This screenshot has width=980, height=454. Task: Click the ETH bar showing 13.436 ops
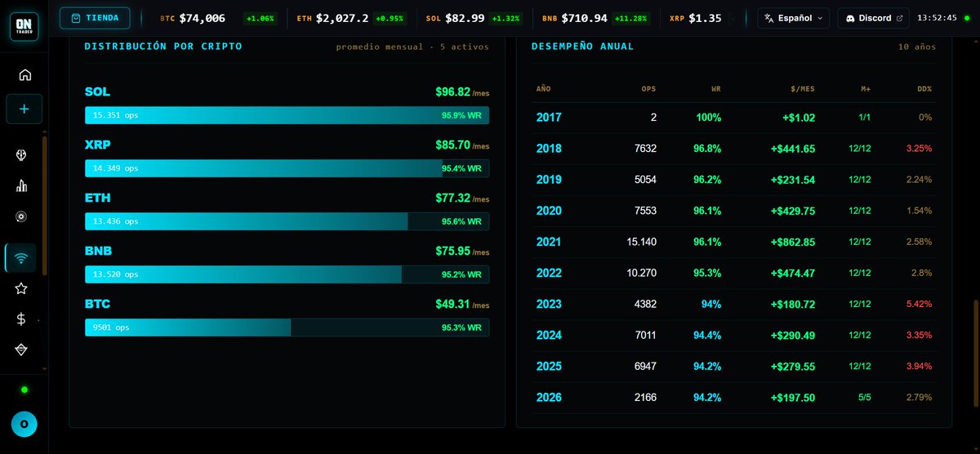pos(287,221)
